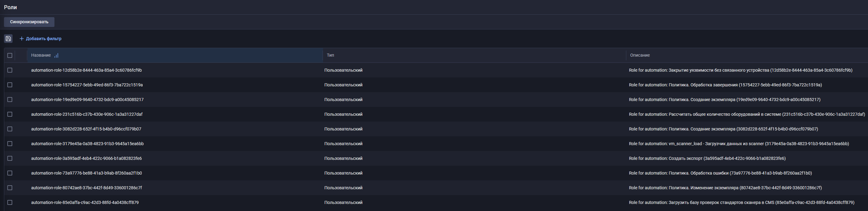Check the automation-role-73a97776 row checkbox
Viewport: 868px width, 211px height.
tap(10, 173)
